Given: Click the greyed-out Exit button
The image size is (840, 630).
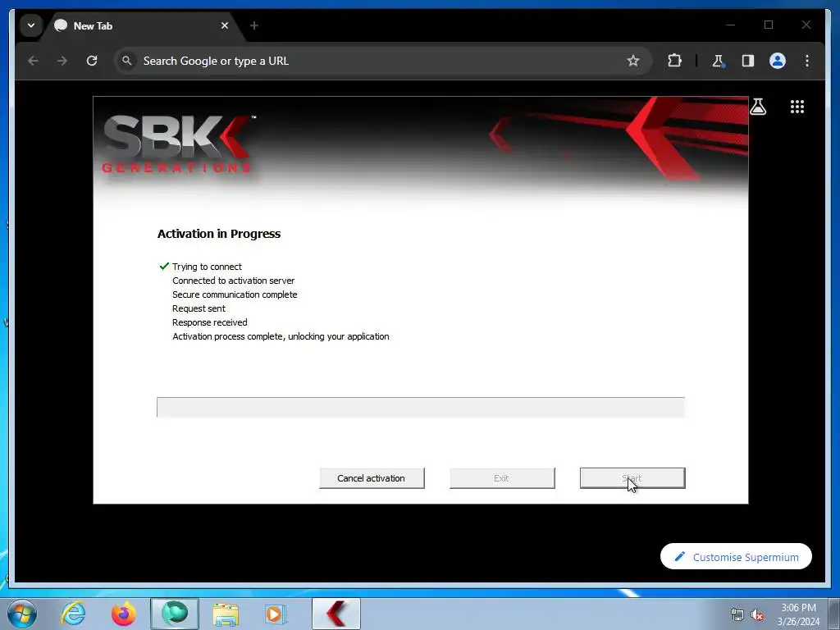Looking at the screenshot, I should click(502, 478).
